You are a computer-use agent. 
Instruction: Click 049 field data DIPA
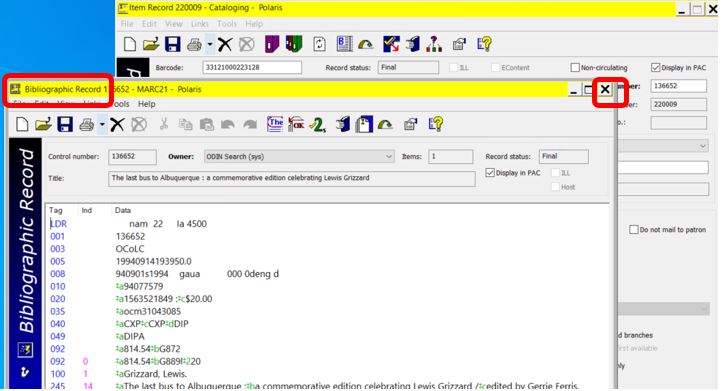[130, 337]
